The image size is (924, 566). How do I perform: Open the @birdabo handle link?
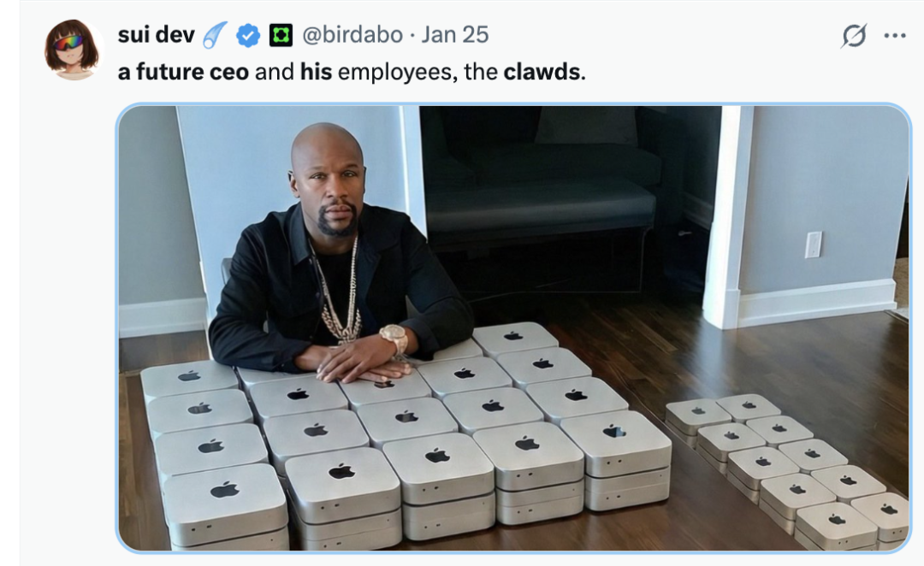tap(352, 35)
